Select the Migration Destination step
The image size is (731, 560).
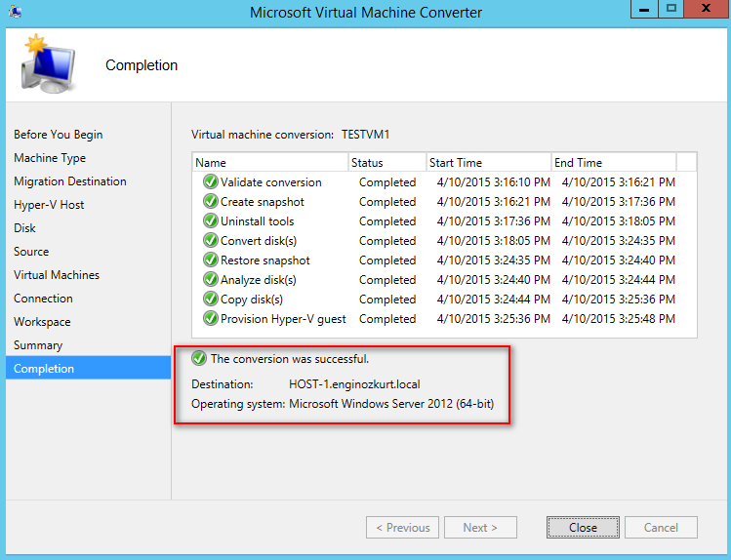click(x=70, y=181)
